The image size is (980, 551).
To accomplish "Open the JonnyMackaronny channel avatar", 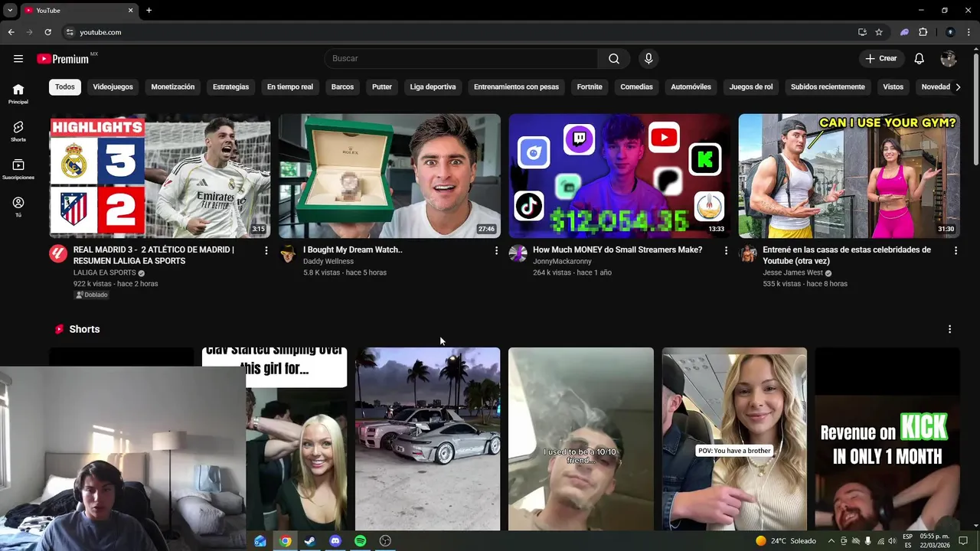I will pyautogui.click(x=518, y=254).
